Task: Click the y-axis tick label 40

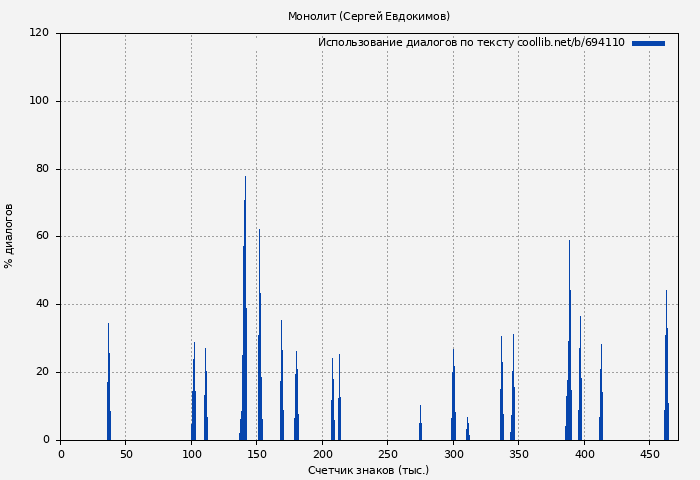Action: click(43, 304)
